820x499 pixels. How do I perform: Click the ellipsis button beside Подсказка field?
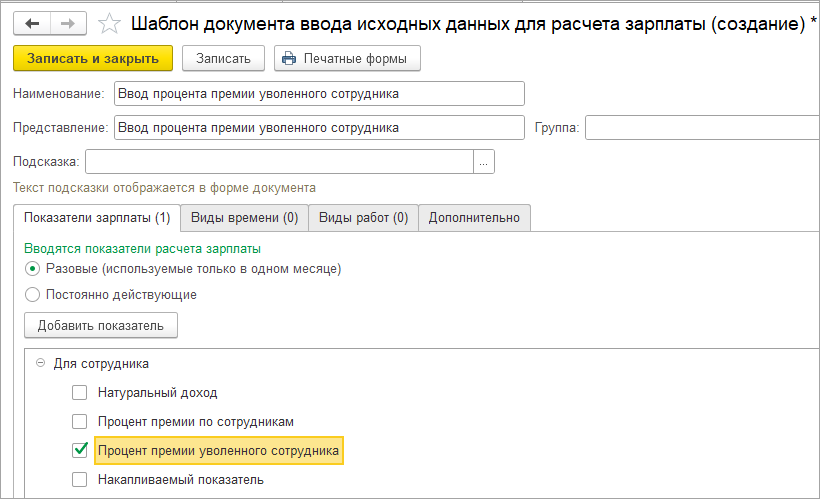point(484,161)
